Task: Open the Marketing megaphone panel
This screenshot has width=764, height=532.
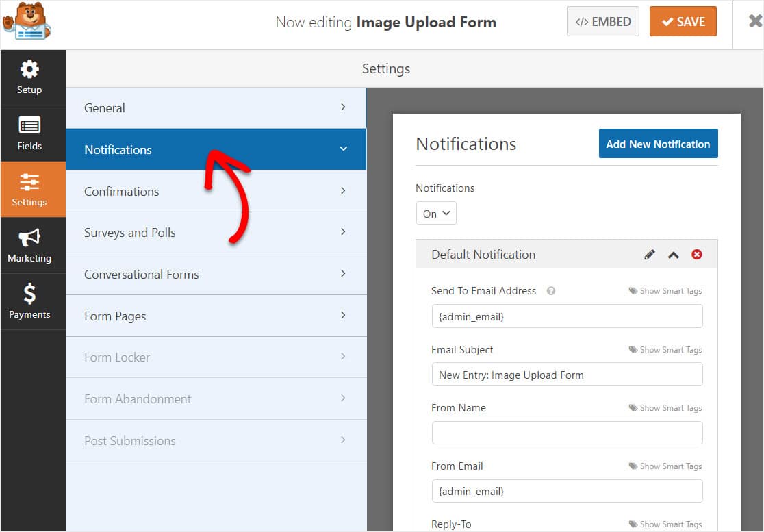Action: tap(29, 246)
